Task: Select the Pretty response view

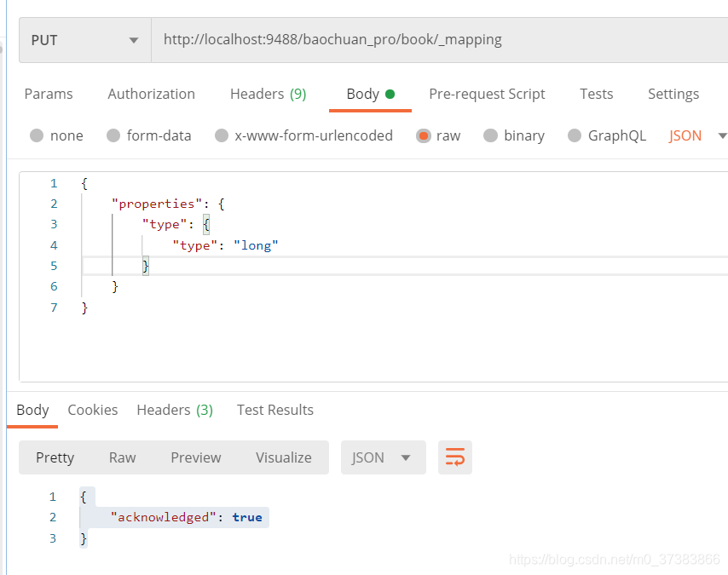Action: [x=55, y=457]
